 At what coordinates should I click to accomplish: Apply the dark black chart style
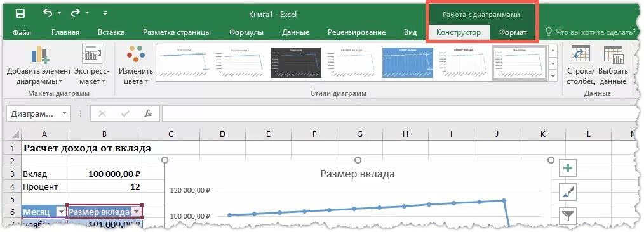(x=295, y=62)
